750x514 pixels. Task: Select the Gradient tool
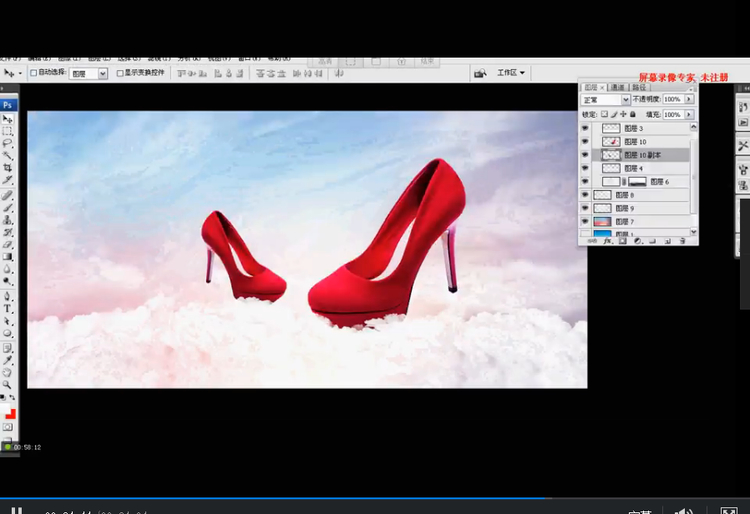tap(7, 257)
